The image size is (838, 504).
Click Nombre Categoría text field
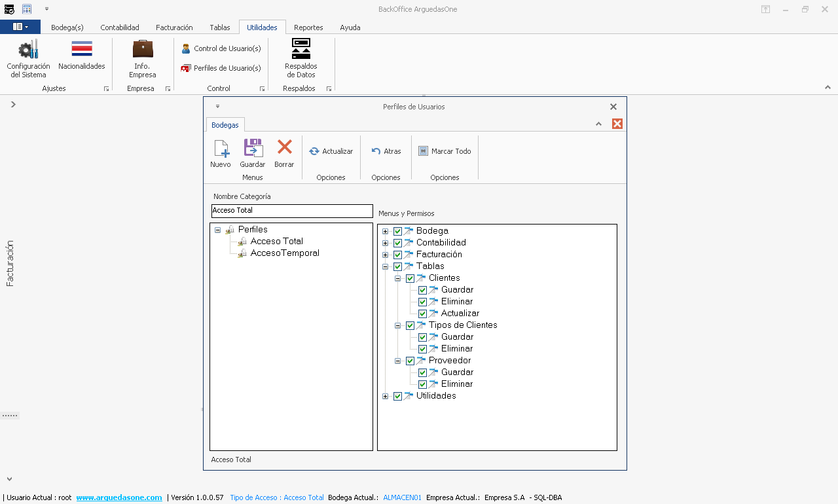tap(292, 211)
